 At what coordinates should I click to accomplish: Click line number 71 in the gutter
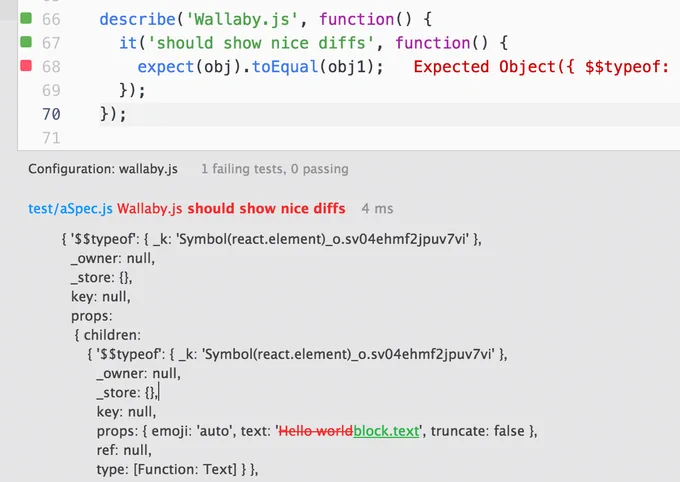pos(51,138)
